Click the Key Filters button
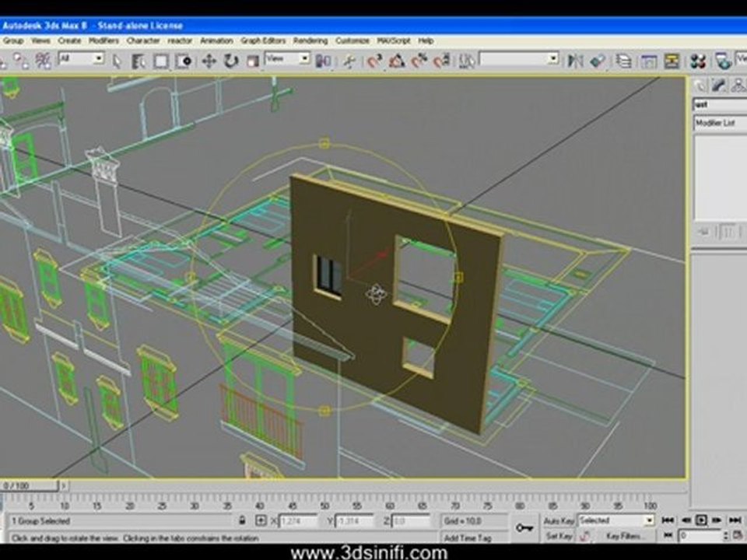Screen dimensions: 747x560 [x=625, y=536]
